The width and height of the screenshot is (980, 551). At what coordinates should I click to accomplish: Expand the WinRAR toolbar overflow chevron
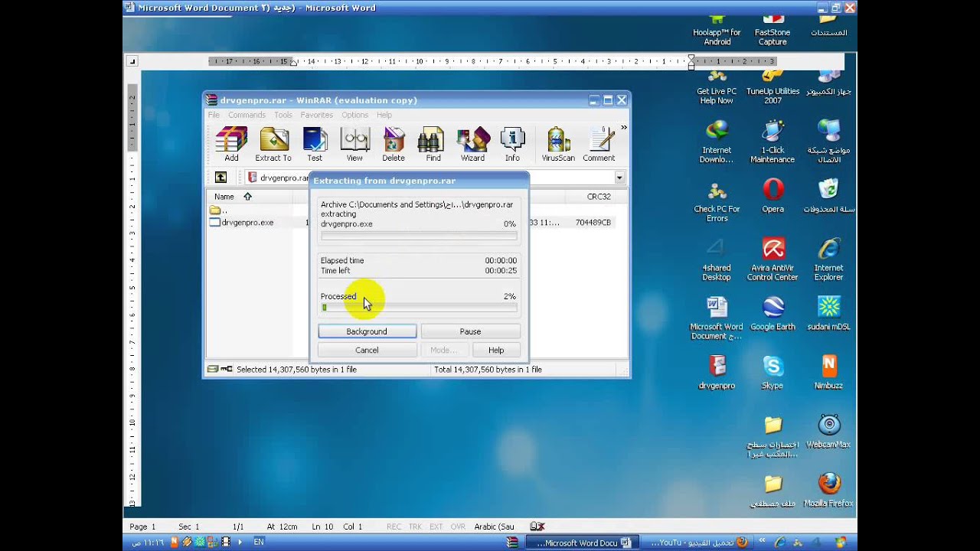624,128
